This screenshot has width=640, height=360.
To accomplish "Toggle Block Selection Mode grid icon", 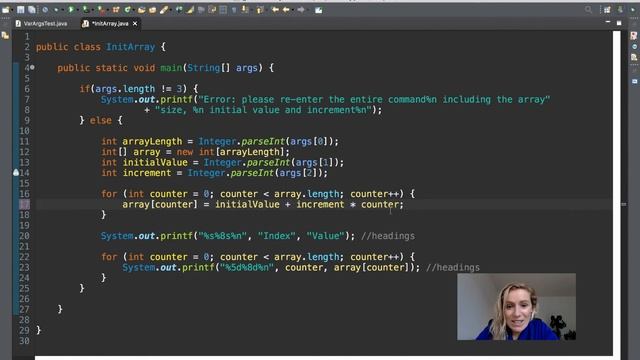I will tap(223, 10).
